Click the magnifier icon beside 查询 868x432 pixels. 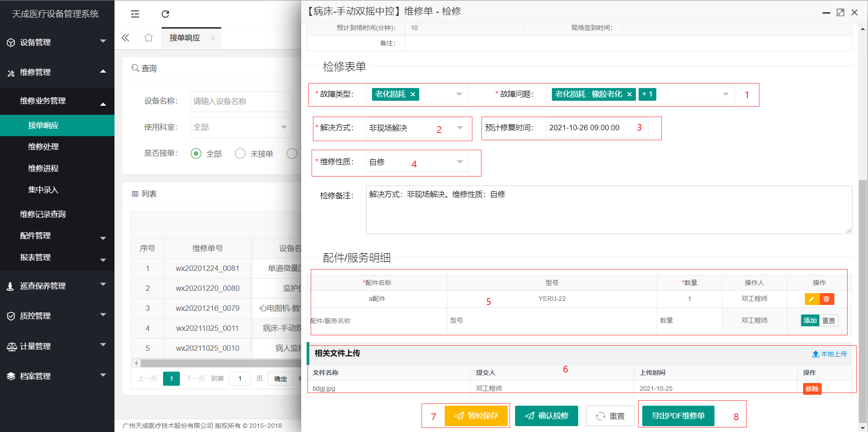click(x=135, y=68)
